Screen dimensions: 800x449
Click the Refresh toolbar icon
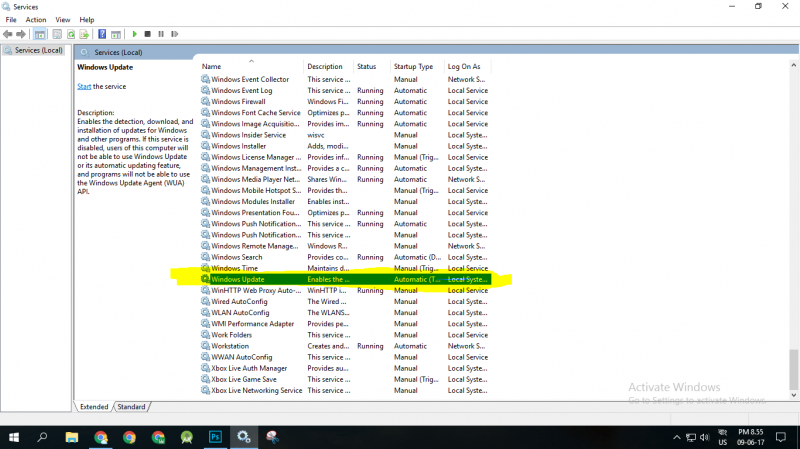71,34
